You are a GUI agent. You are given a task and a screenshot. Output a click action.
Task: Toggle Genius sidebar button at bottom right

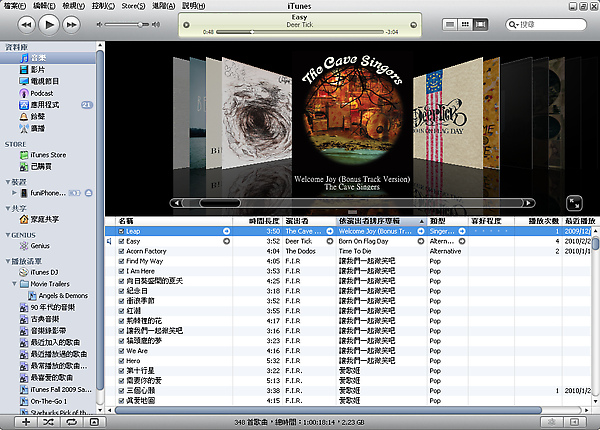(x=574, y=422)
